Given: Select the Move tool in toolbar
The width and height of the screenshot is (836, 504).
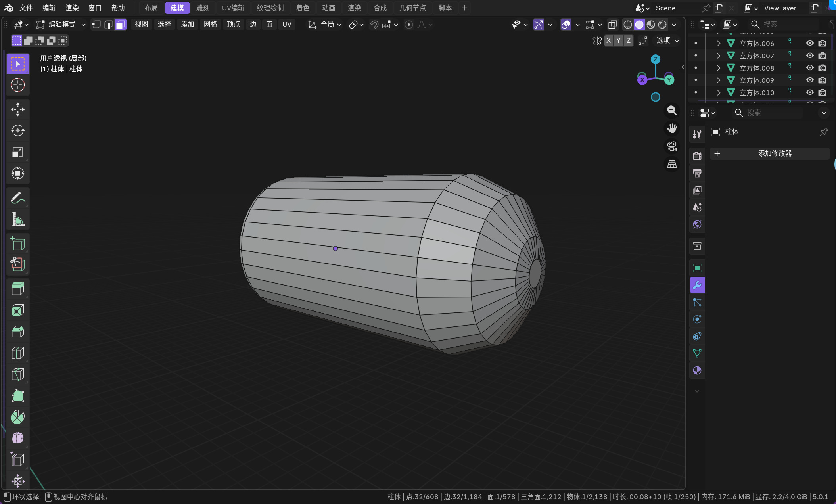Looking at the screenshot, I should (x=17, y=109).
